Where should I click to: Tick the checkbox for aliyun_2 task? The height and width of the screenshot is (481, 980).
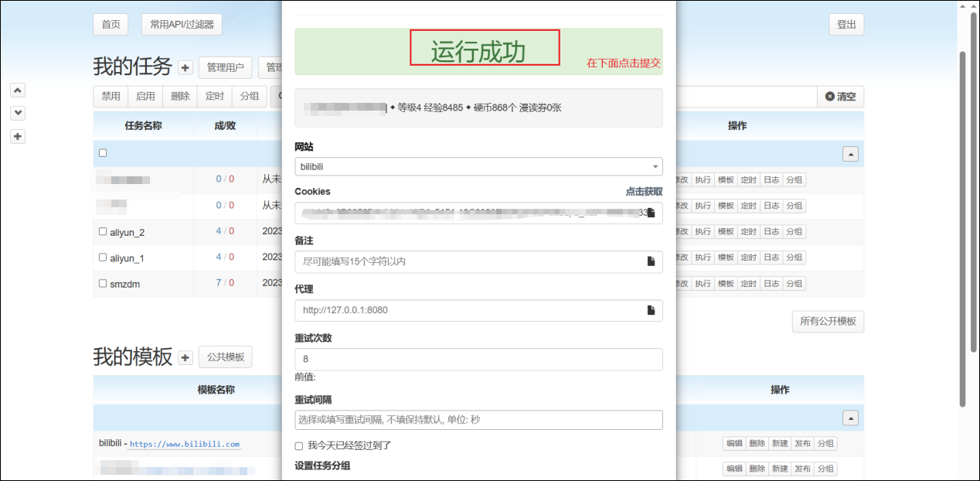(x=103, y=232)
